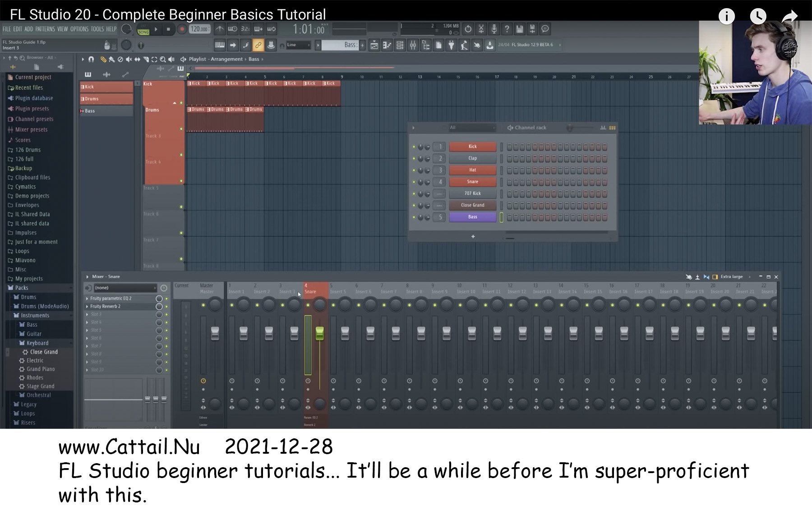
Task: Click the record button
Action: (182, 29)
